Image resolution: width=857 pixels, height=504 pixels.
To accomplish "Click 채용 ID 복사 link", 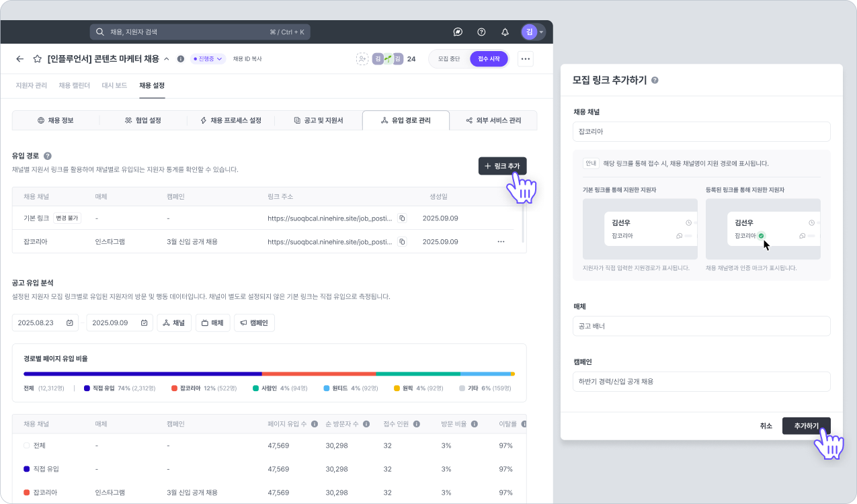I will (247, 59).
